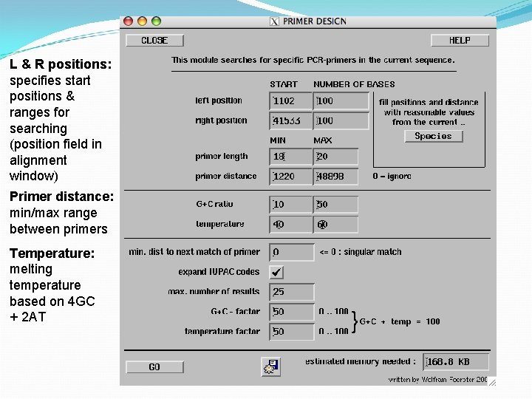The height and width of the screenshot is (399, 532).
Task: Click the save configuration floppy disk icon
Action: click(x=270, y=366)
